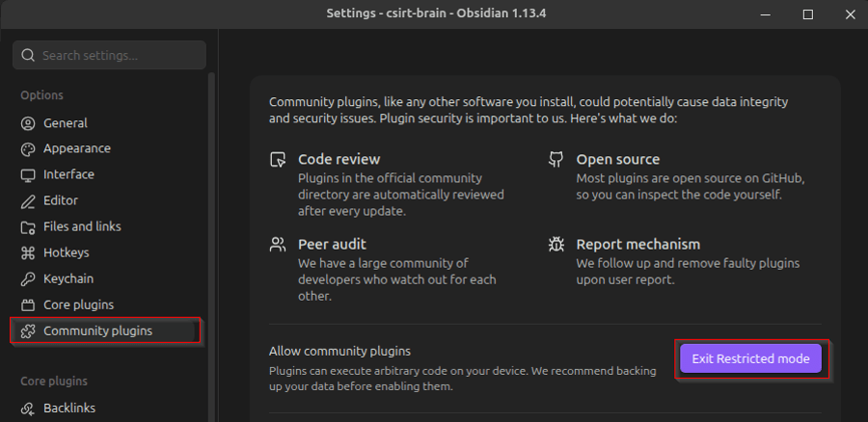Click the Appearance palette icon

[28, 148]
